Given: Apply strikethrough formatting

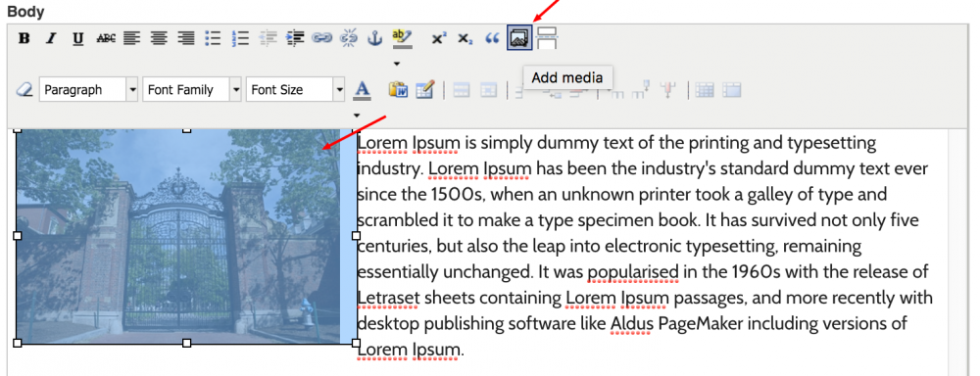Looking at the screenshot, I should click(106, 39).
